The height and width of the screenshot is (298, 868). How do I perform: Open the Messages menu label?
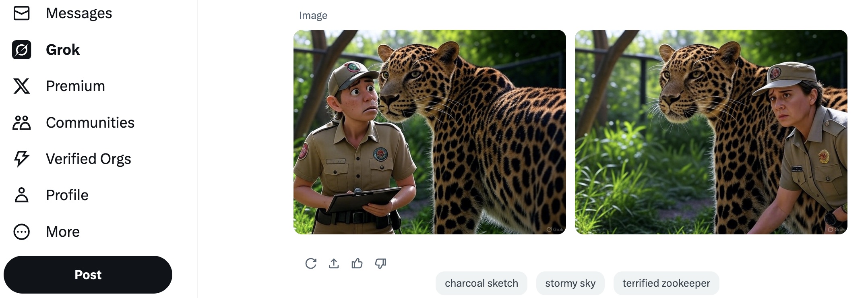[x=79, y=13]
